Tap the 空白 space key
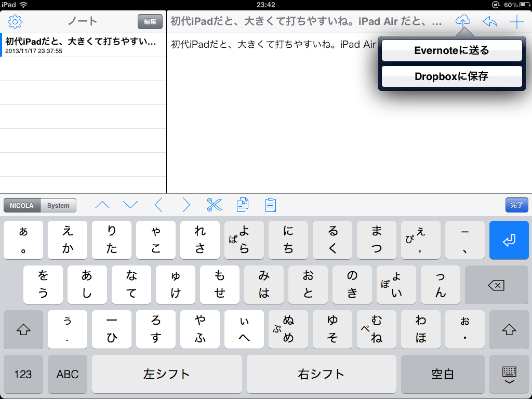Screen dimensions: 532x399 coord(443,374)
